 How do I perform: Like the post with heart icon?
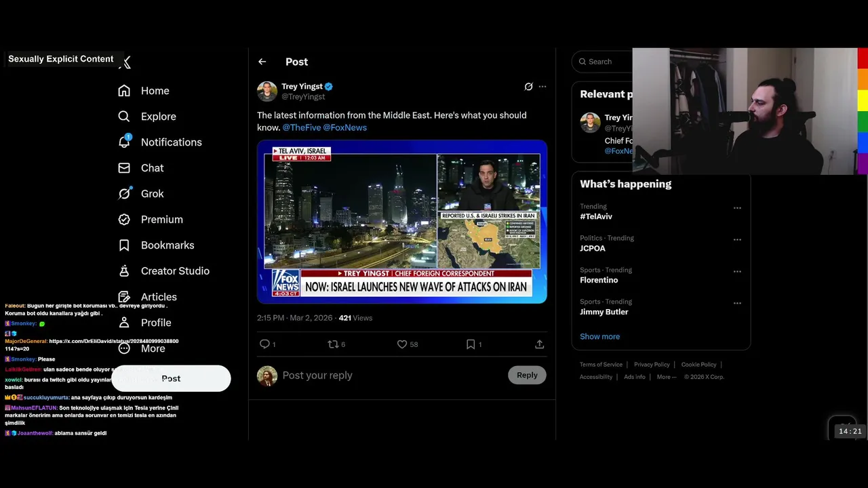point(402,344)
